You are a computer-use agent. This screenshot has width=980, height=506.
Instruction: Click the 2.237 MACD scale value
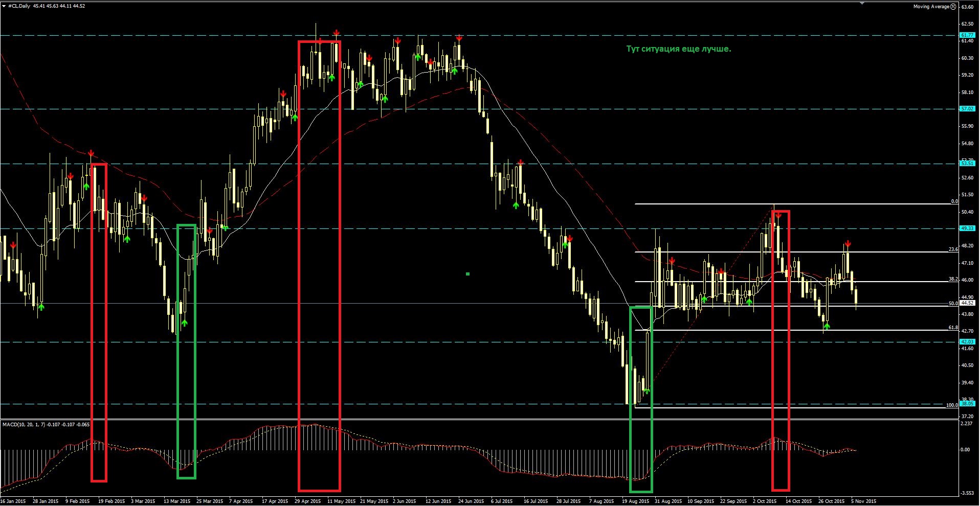[x=966, y=424]
